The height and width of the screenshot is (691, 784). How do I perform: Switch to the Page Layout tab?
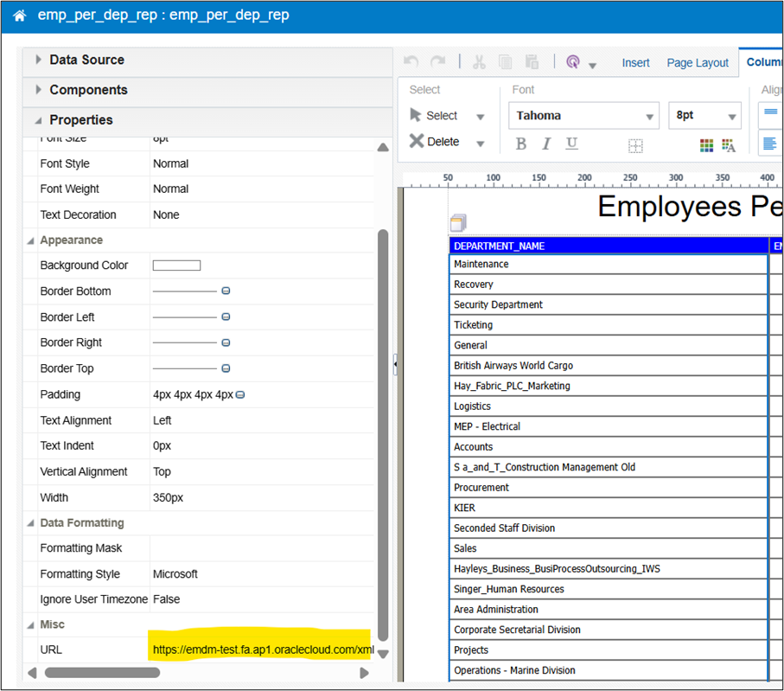point(698,63)
